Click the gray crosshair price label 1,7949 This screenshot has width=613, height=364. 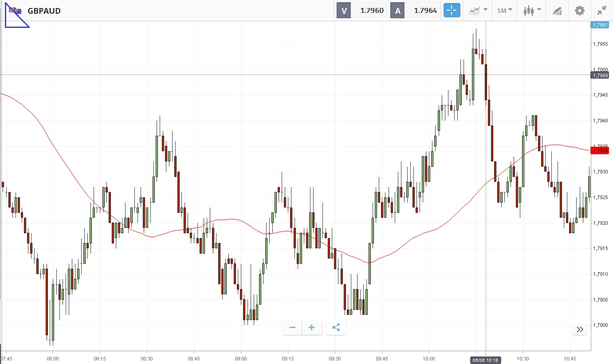click(600, 75)
